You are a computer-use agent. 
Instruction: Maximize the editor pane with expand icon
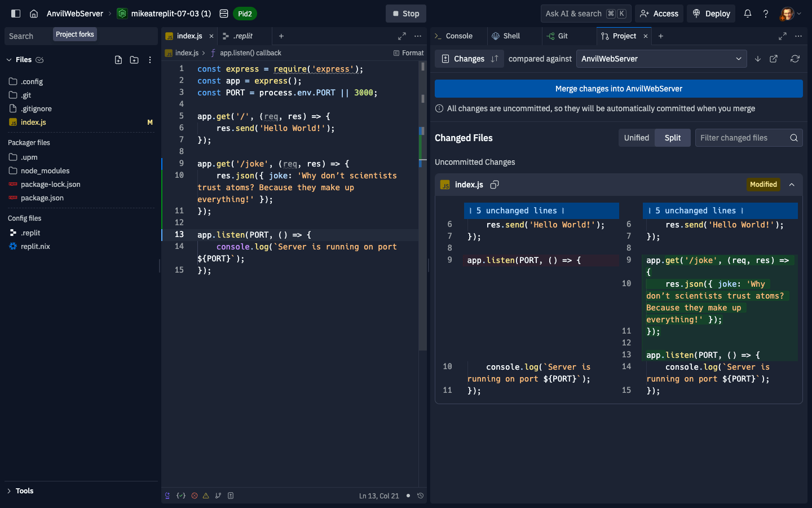coord(402,36)
